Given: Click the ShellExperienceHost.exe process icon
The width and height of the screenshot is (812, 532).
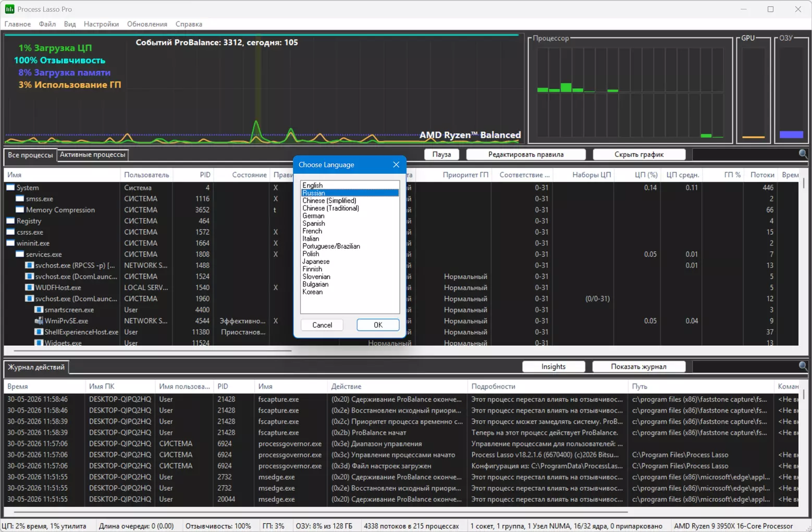Looking at the screenshot, I should click(39, 332).
